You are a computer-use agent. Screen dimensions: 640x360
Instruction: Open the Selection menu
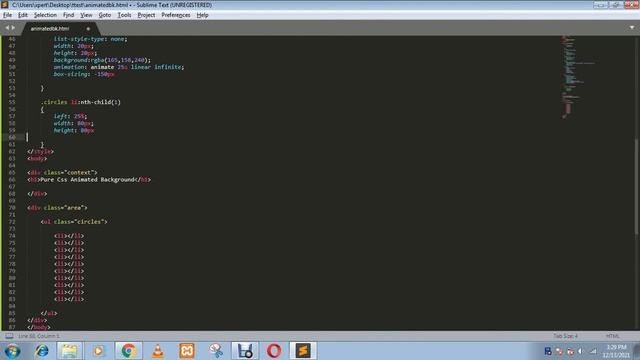click(45, 15)
